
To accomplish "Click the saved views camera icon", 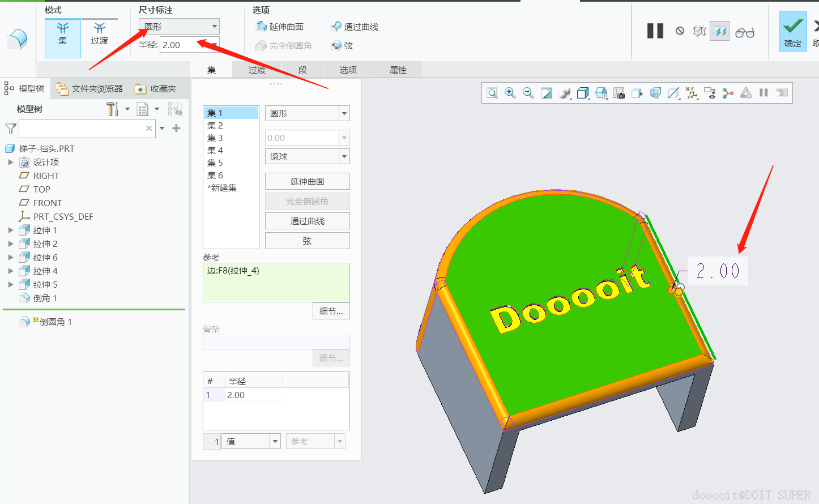I will 619,93.
